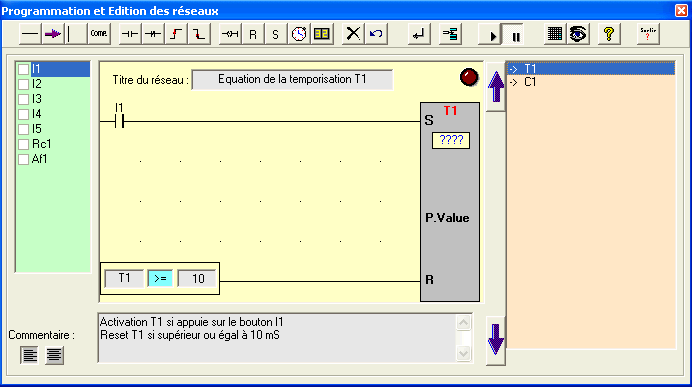Insert a normally open contact

coord(130,34)
